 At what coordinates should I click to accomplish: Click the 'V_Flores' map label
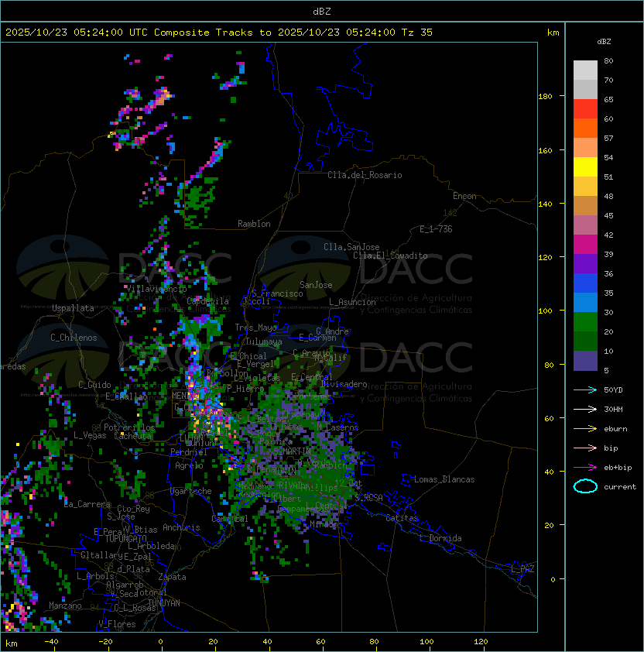117,624
